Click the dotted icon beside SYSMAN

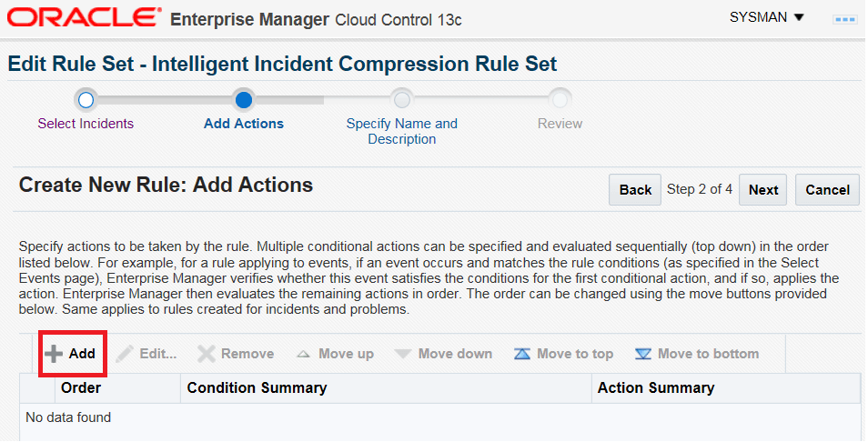coord(845,18)
